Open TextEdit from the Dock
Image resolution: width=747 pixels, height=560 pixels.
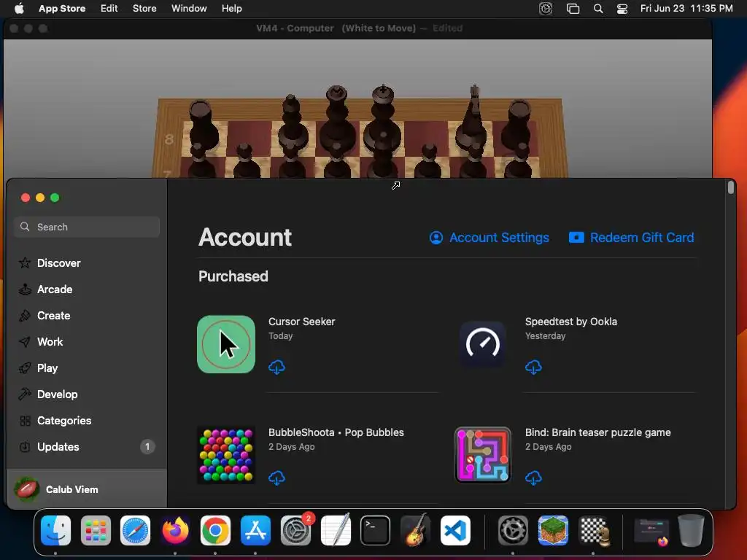pos(336,529)
